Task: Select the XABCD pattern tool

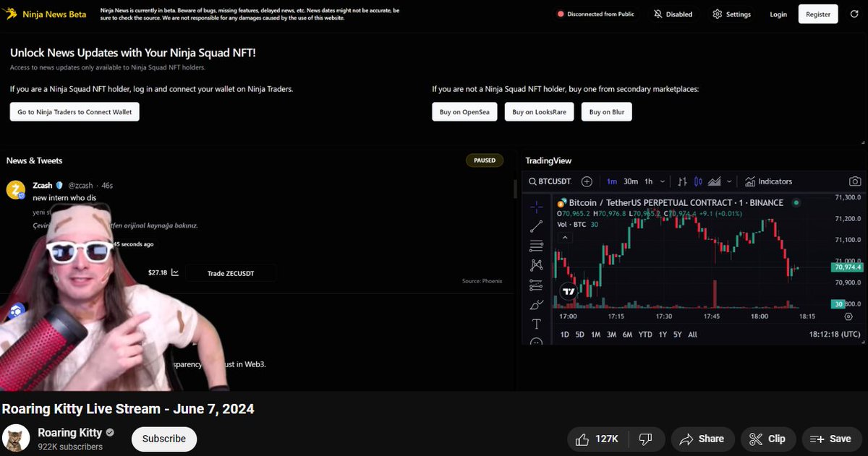Action: 536,265
